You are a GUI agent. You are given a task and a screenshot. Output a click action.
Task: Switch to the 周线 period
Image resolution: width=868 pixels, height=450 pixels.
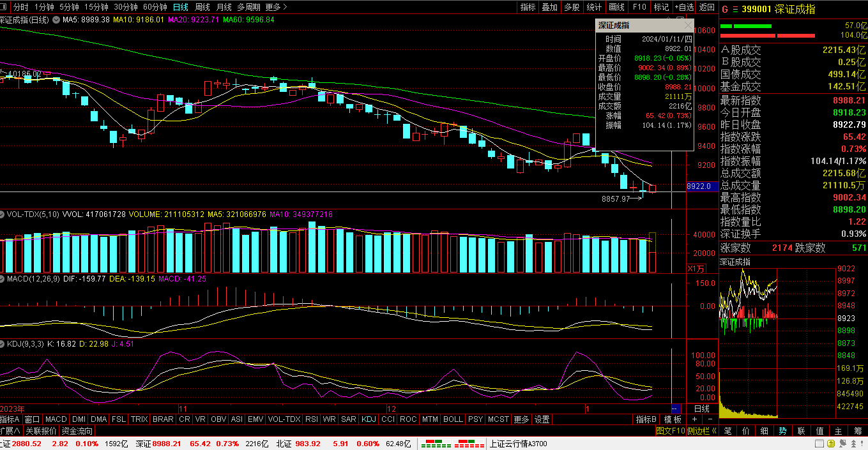(202, 7)
